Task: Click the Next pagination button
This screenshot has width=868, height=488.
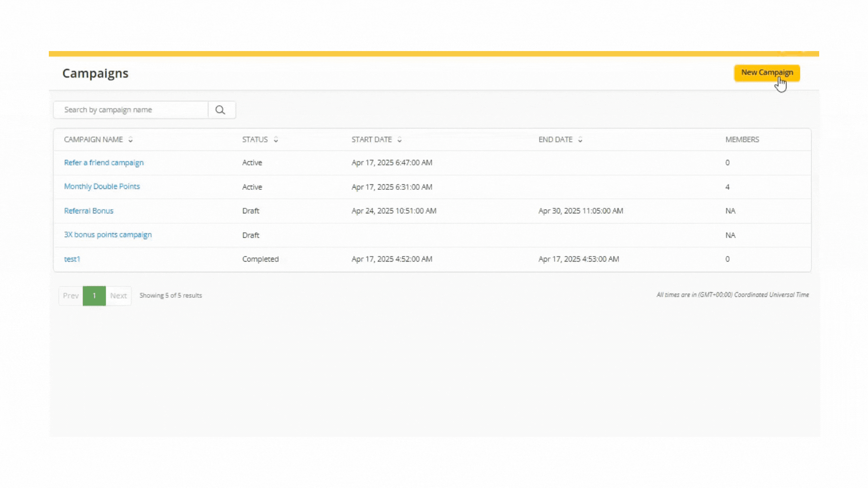Action: (118, 296)
